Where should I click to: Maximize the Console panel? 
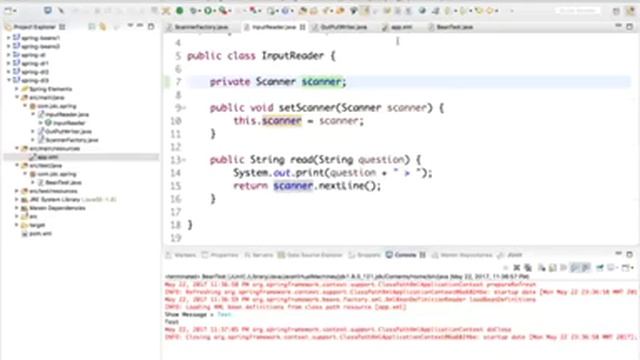click(629, 254)
